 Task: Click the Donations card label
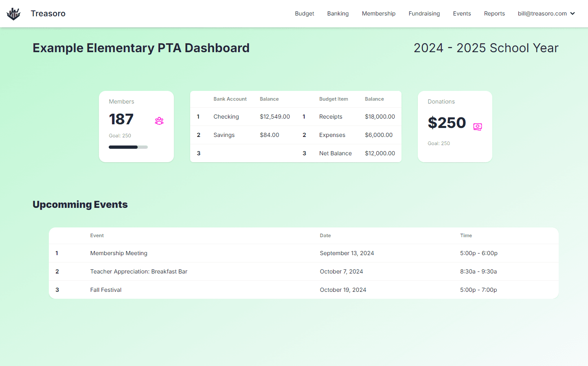point(441,101)
